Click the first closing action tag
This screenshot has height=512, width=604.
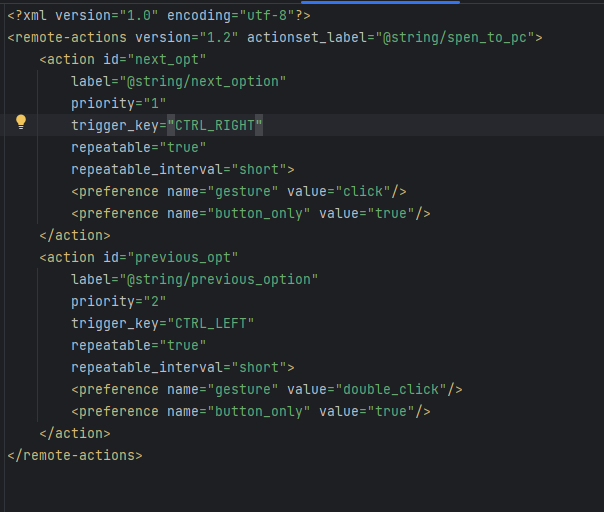point(75,235)
